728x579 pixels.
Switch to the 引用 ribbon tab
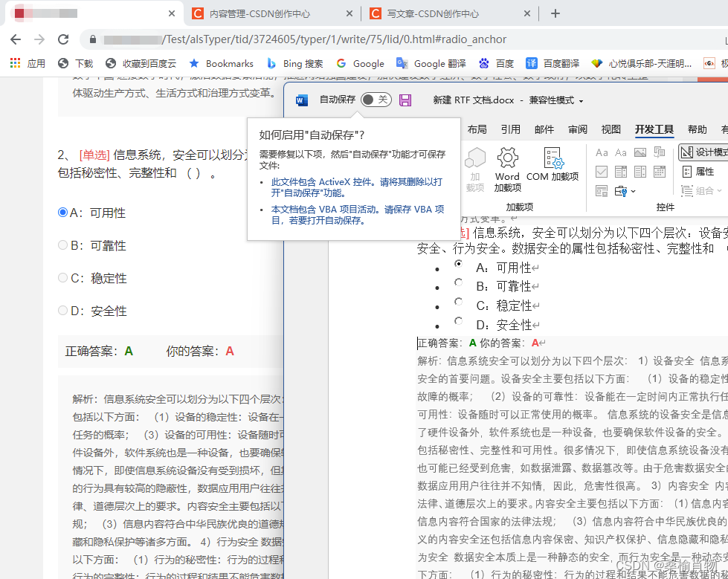pos(511,129)
